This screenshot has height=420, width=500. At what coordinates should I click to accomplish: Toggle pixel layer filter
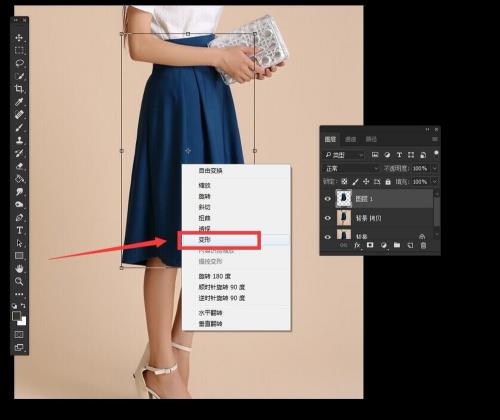(x=375, y=155)
